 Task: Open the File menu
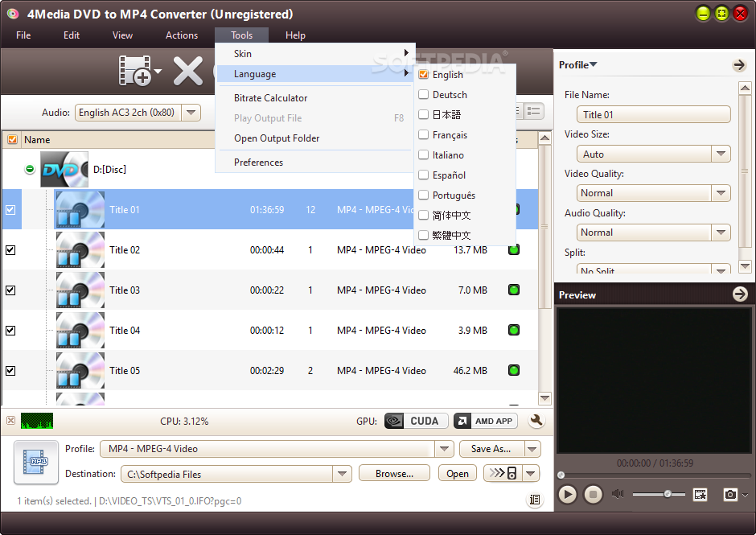(23, 35)
